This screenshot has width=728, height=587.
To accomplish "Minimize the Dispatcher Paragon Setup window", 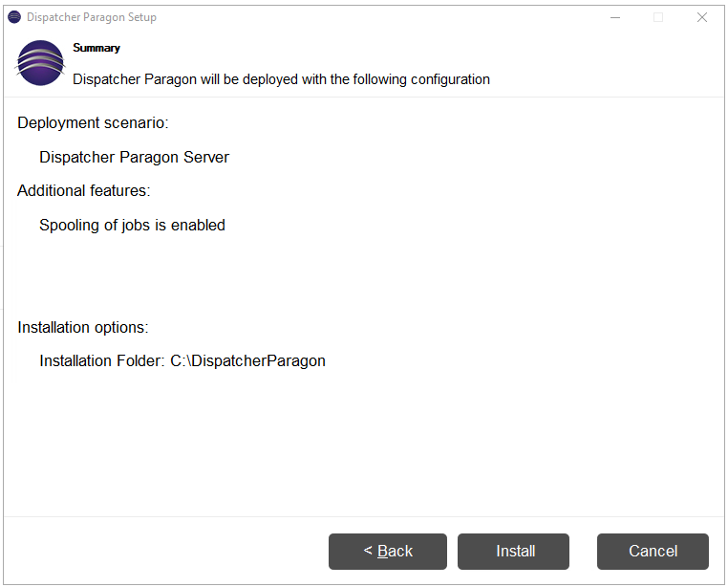I will tap(615, 17).
